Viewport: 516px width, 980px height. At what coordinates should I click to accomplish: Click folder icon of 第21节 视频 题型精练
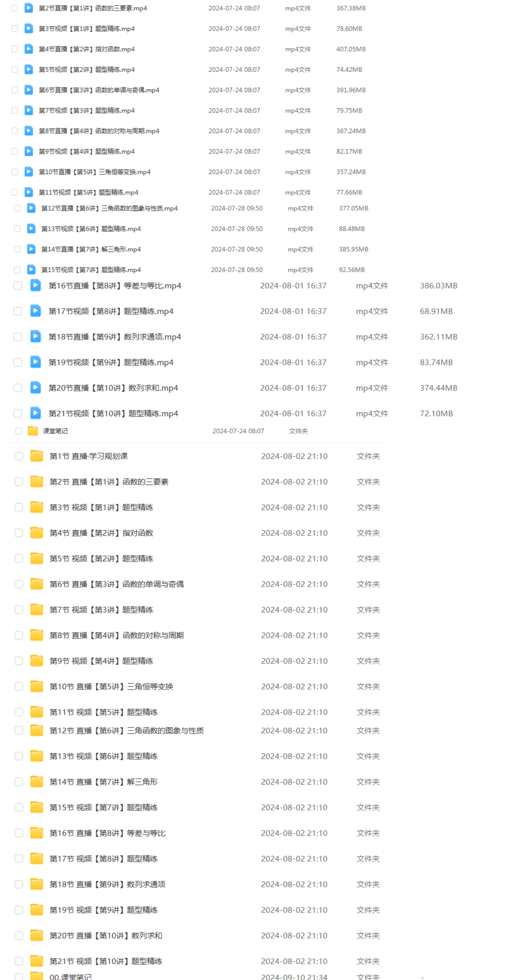[x=36, y=961]
